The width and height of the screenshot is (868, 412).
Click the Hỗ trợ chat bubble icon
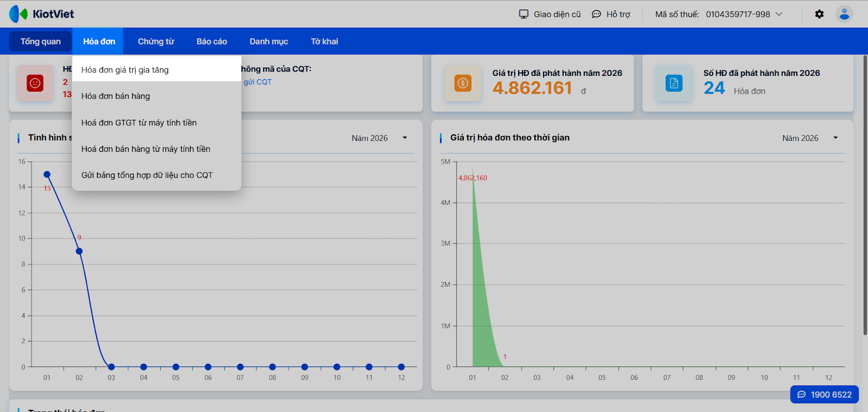click(x=596, y=14)
